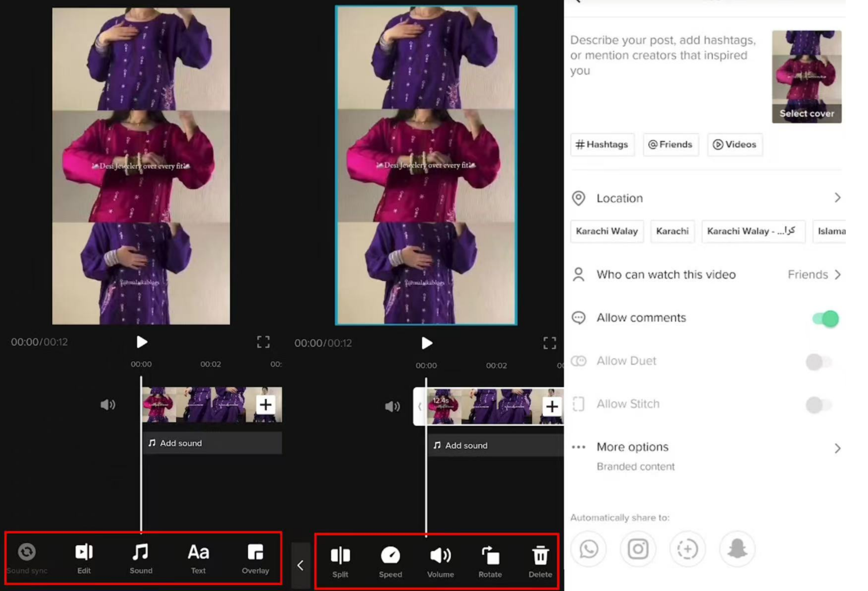The width and height of the screenshot is (868, 591).
Task: Insert Hashtags into the description
Action: (602, 144)
